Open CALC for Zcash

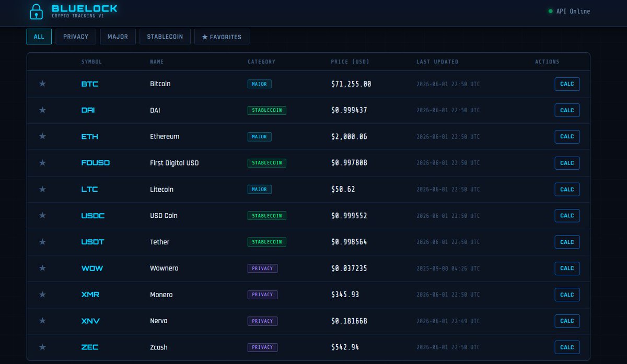point(567,347)
